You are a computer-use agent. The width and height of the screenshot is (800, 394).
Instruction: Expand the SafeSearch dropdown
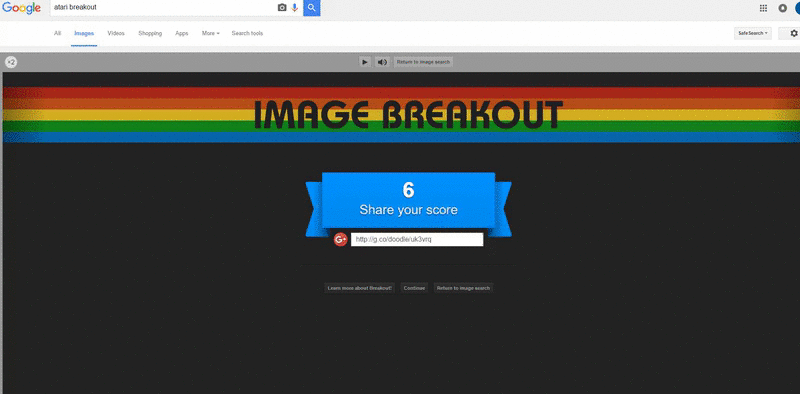[753, 33]
